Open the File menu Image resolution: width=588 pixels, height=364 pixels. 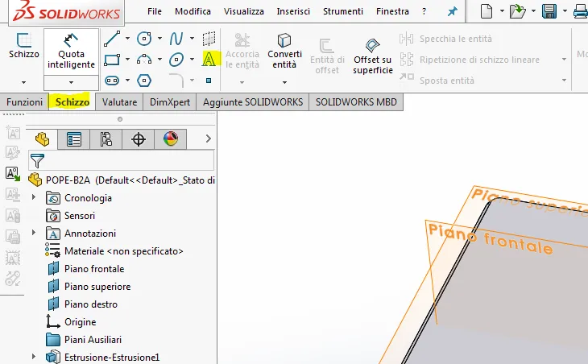coord(155,11)
